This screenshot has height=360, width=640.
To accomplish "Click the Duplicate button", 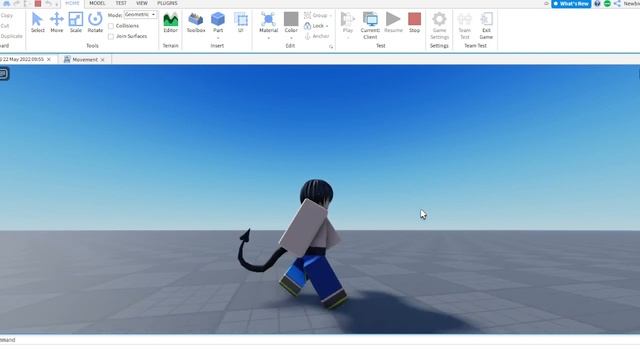I will point(11,36).
